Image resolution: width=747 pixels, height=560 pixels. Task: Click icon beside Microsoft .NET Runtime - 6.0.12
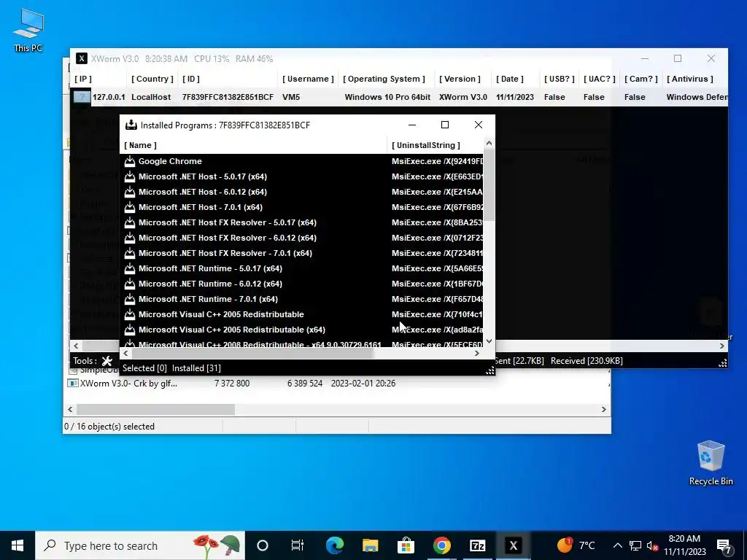130,284
